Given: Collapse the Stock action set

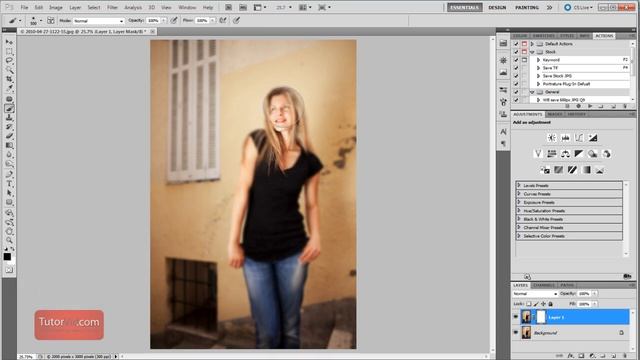Looking at the screenshot, I should pyautogui.click(x=532, y=52).
